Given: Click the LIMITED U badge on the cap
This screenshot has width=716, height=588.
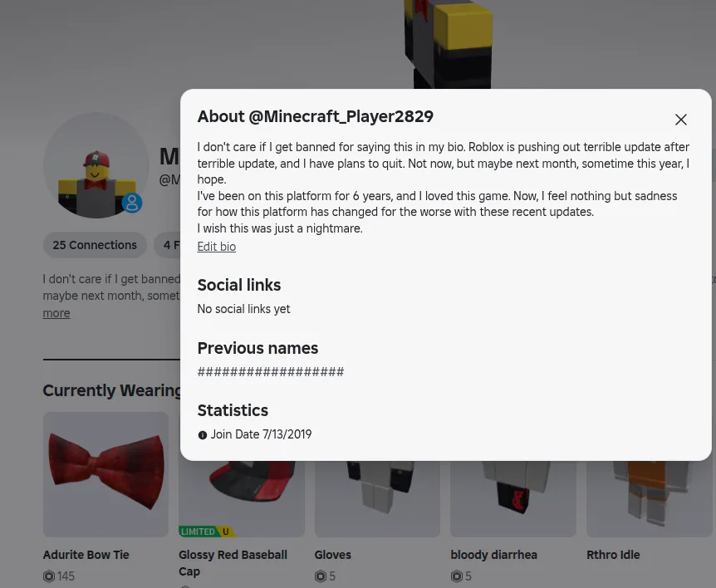Looking at the screenshot, I should pyautogui.click(x=208, y=532).
